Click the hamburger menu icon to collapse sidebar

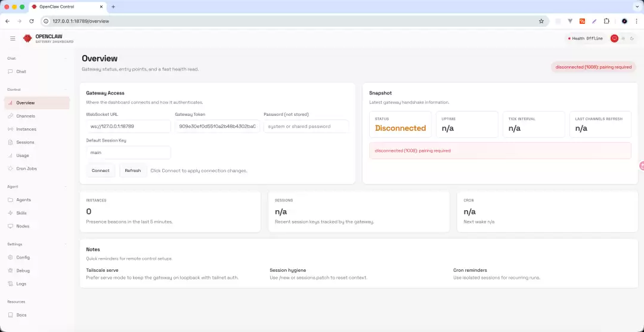[13, 38]
